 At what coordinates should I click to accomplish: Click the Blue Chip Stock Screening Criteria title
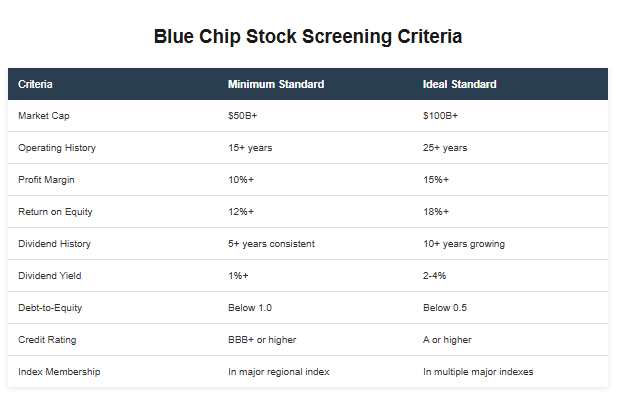click(308, 37)
